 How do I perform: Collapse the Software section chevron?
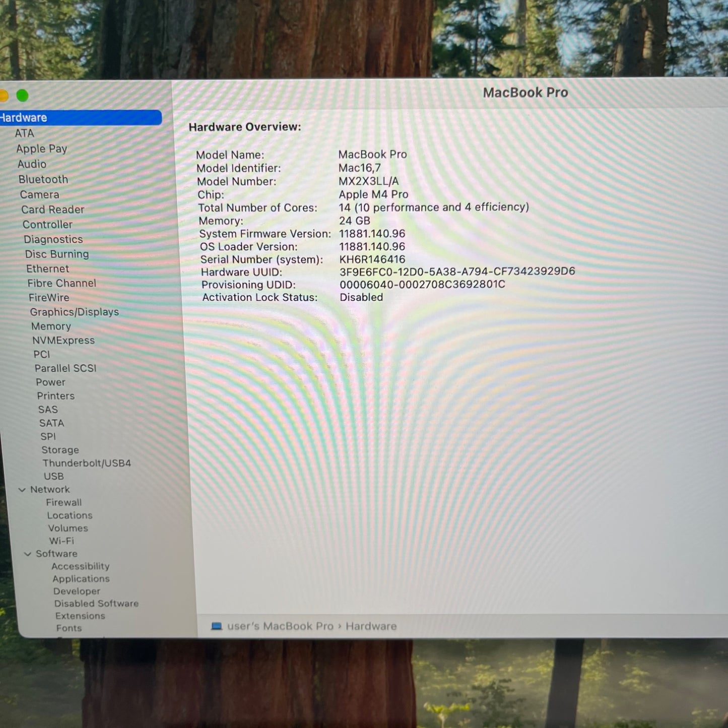pos(28,554)
